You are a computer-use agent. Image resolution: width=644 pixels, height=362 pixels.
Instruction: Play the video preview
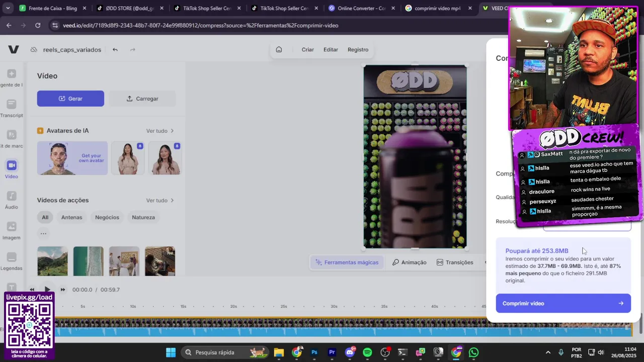click(47, 290)
